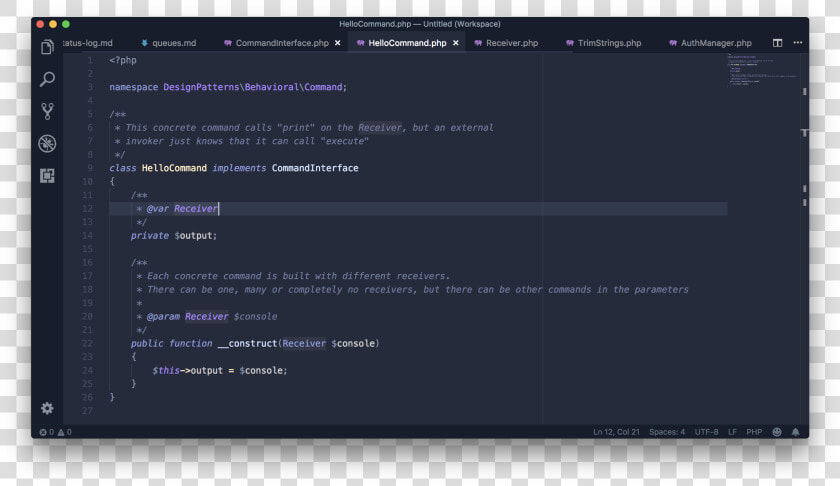This screenshot has height=486, width=840.
Task: Click the '__construct' function name
Action: point(248,343)
